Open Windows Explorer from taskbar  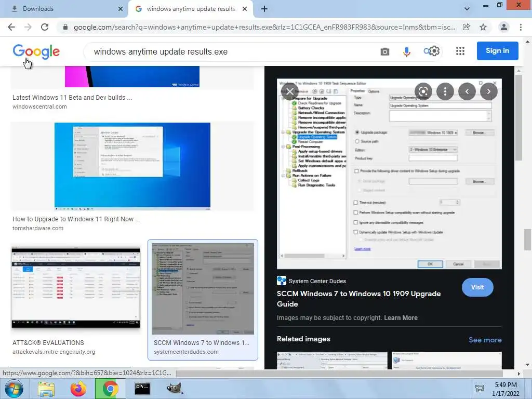(46, 389)
